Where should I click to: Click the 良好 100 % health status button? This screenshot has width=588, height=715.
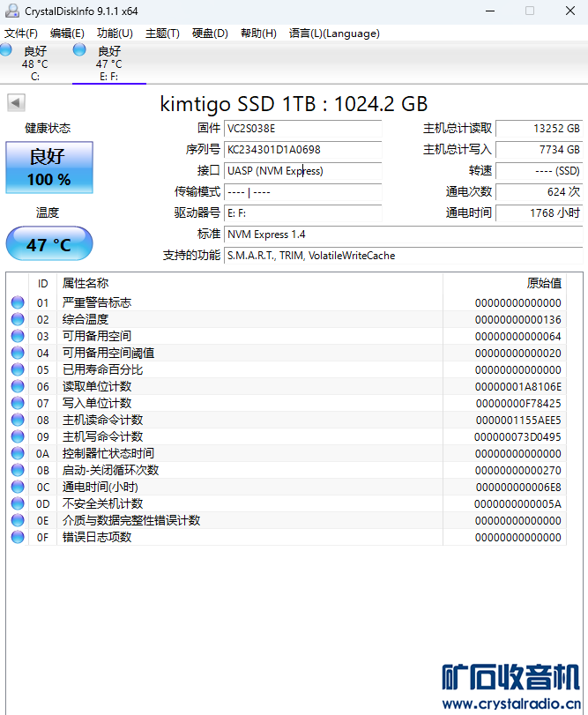pos(49,168)
